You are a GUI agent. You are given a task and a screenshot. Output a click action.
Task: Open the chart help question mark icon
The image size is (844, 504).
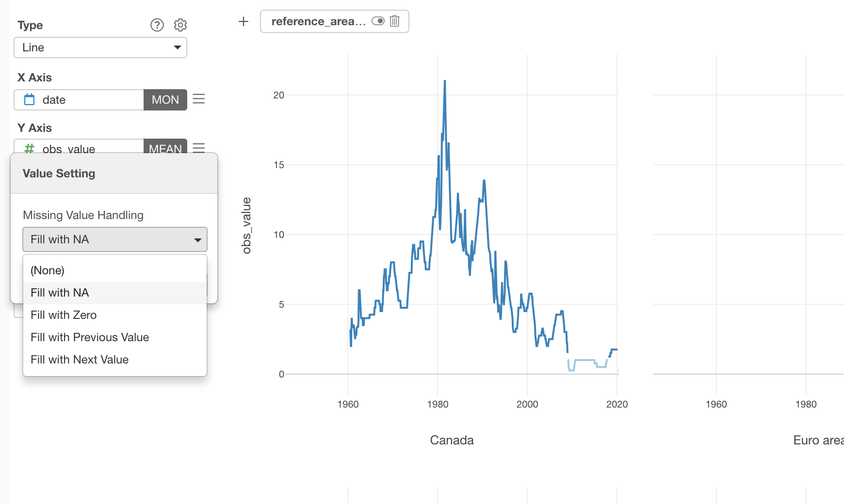(157, 25)
